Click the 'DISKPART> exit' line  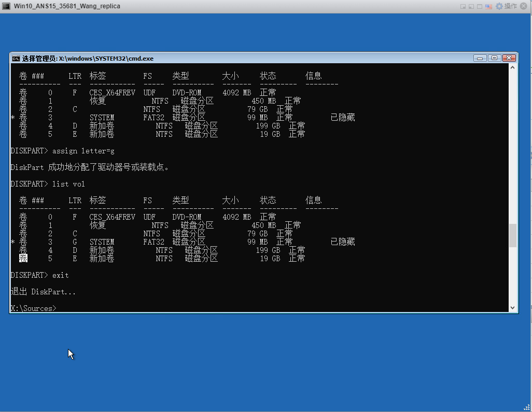click(40, 275)
